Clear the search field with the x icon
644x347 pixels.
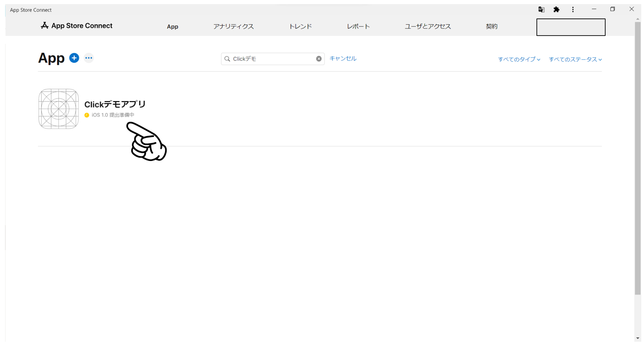point(319,59)
